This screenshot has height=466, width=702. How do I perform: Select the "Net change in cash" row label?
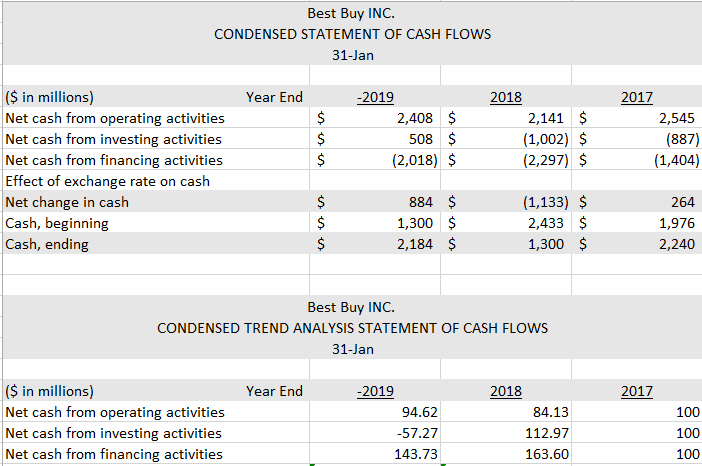click(67, 202)
